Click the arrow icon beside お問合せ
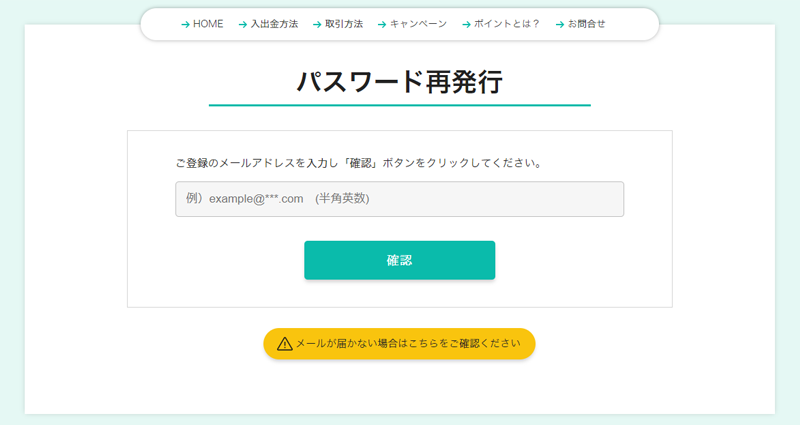The image size is (800, 425). pyautogui.click(x=560, y=24)
